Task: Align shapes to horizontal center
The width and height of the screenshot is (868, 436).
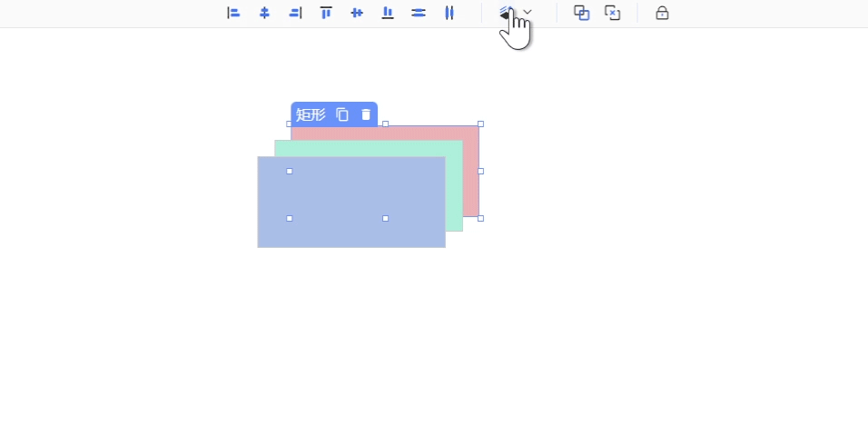Action: 264,13
